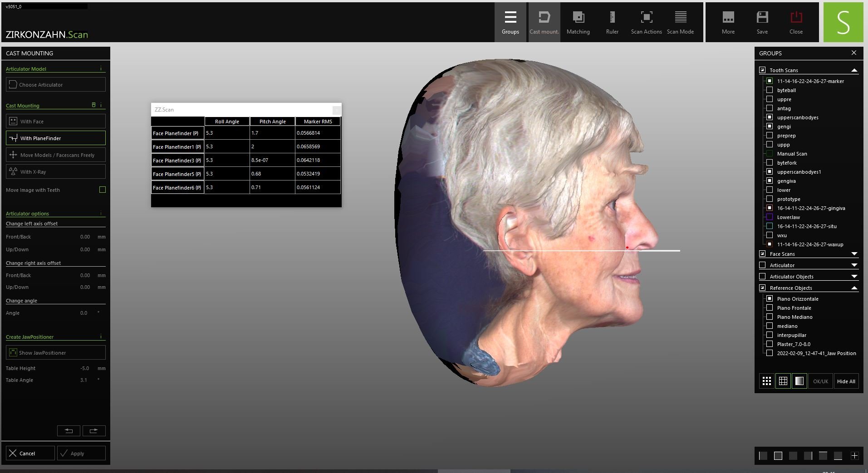Expand the Face Scans group
The height and width of the screenshot is (473, 868).
(854, 254)
